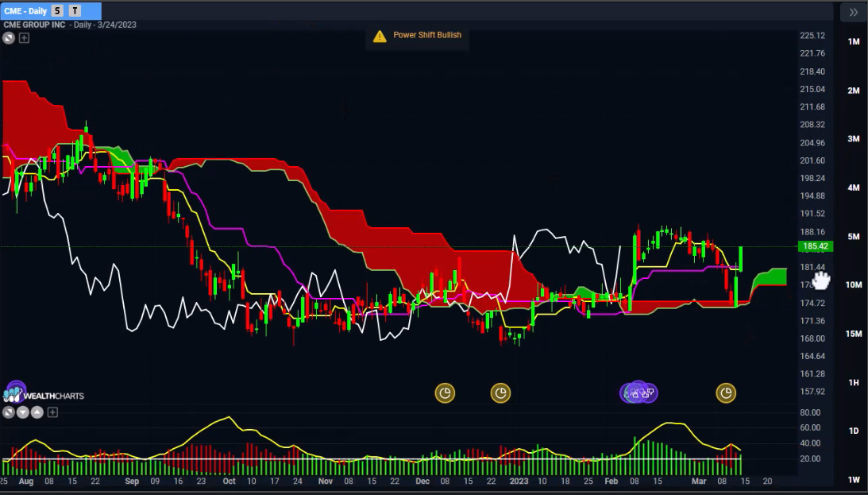Screen dimensions: 868x495
Task: Click the 20.00 indicator axis label
Action: pos(810,458)
